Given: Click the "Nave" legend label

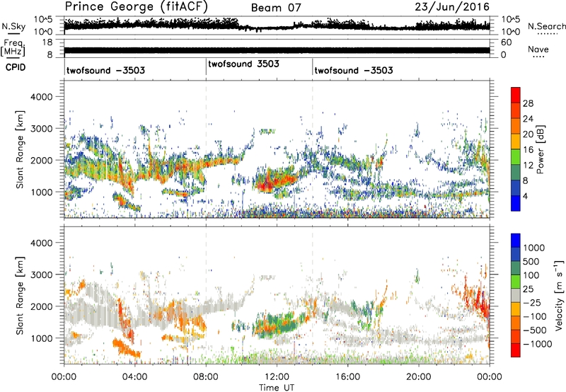Looking at the screenshot, I should point(538,50).
